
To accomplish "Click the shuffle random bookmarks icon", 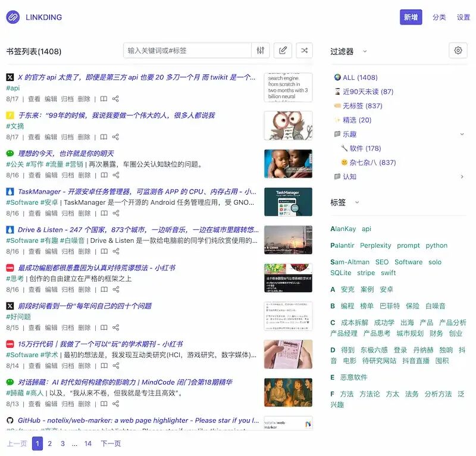I will coord(304,51).
